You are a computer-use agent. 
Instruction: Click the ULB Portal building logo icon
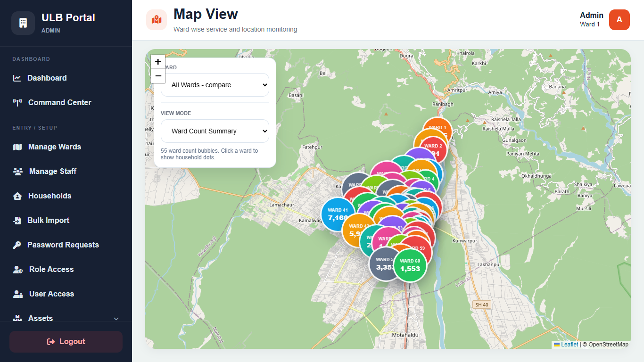[x=23, y=23]
